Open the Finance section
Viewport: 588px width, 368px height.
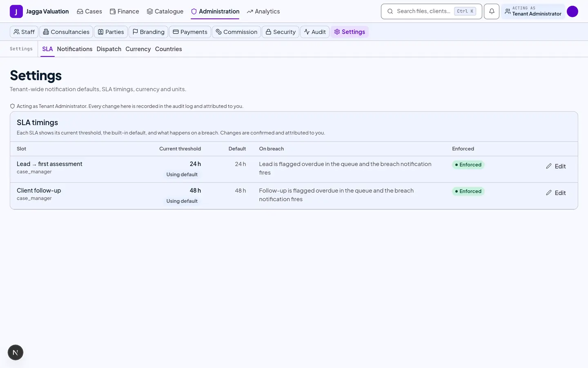[125, 11]
